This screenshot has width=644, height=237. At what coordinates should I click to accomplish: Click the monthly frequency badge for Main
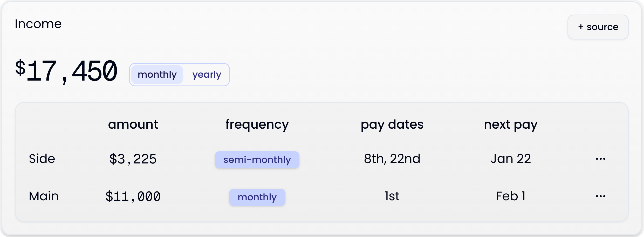coord(257,197)
